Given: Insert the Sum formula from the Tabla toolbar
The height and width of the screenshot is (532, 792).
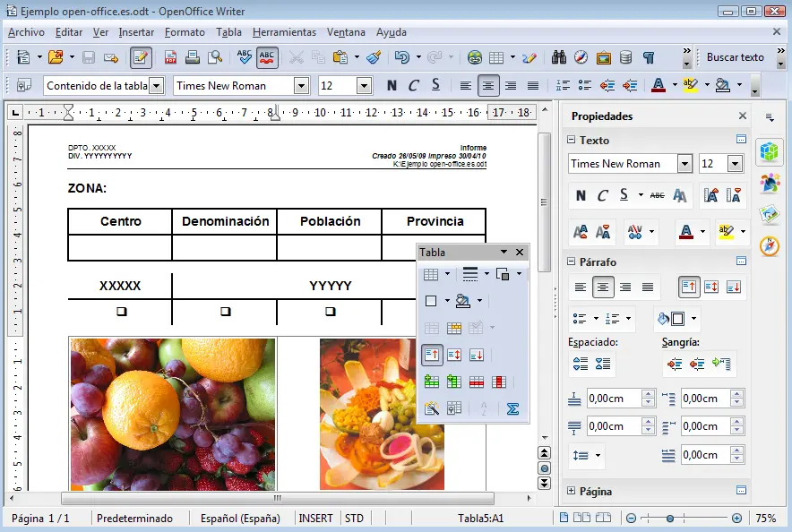Looking at the screenshot, I should (512, 407).
